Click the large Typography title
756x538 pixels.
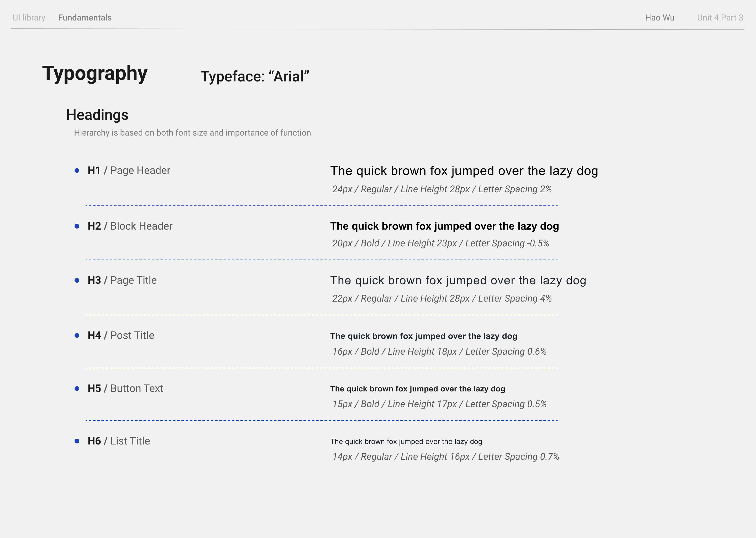coord(95,73)
